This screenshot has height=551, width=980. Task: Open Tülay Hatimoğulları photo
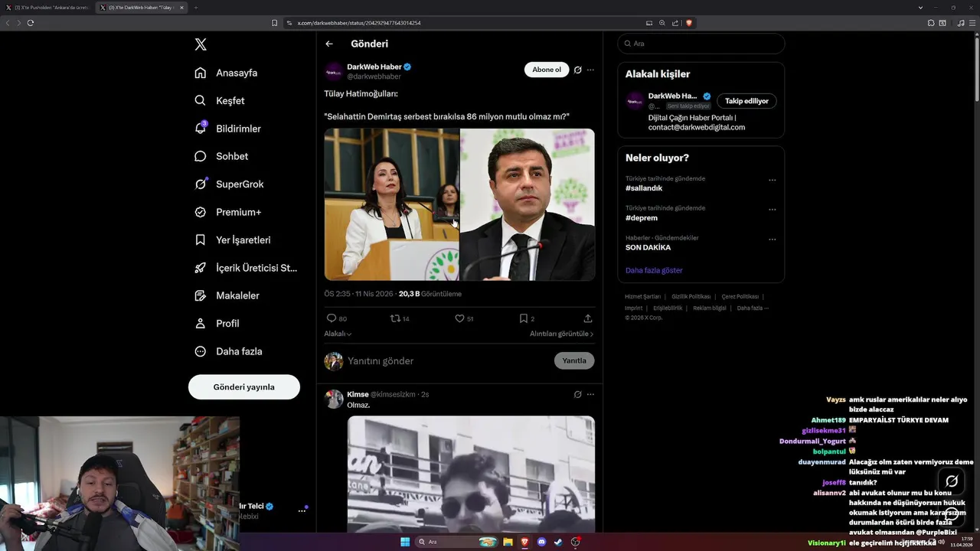391,204
